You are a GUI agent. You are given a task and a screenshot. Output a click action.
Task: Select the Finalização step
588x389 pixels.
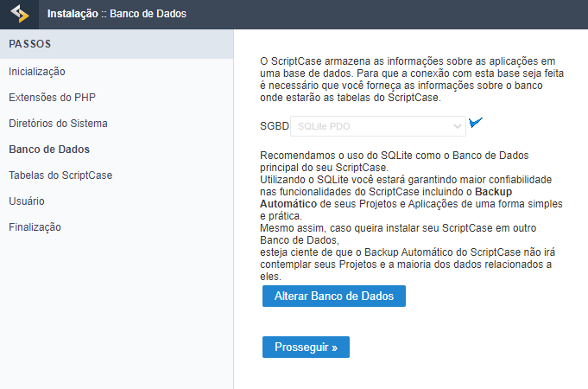pyautogui.click(x=35, y=227)
